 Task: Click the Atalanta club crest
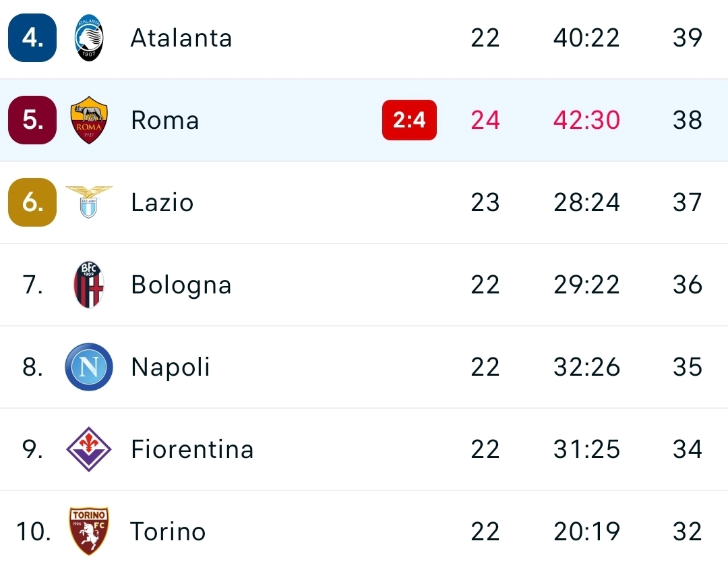click(x=88, y=38)
